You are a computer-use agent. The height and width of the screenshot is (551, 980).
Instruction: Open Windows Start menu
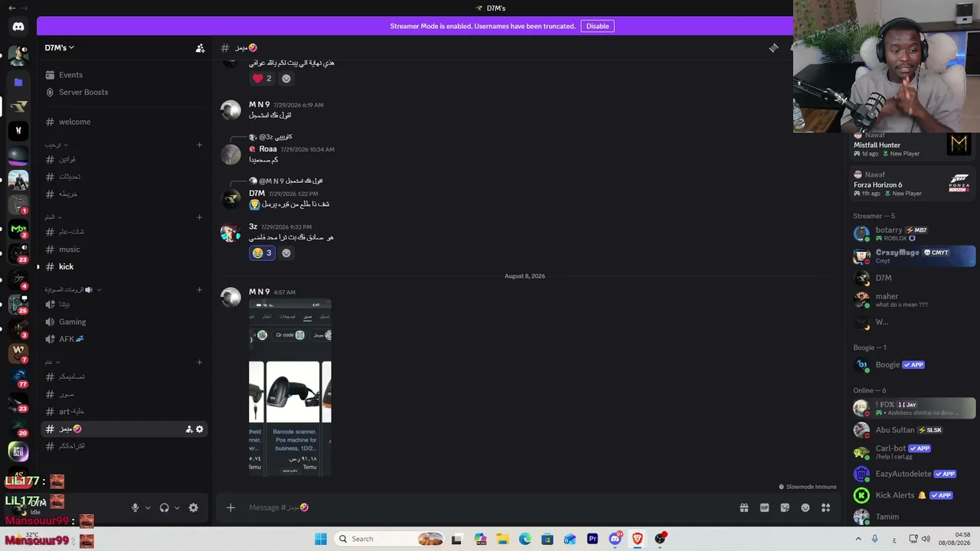pyautogui.click(x=321, y=539)
